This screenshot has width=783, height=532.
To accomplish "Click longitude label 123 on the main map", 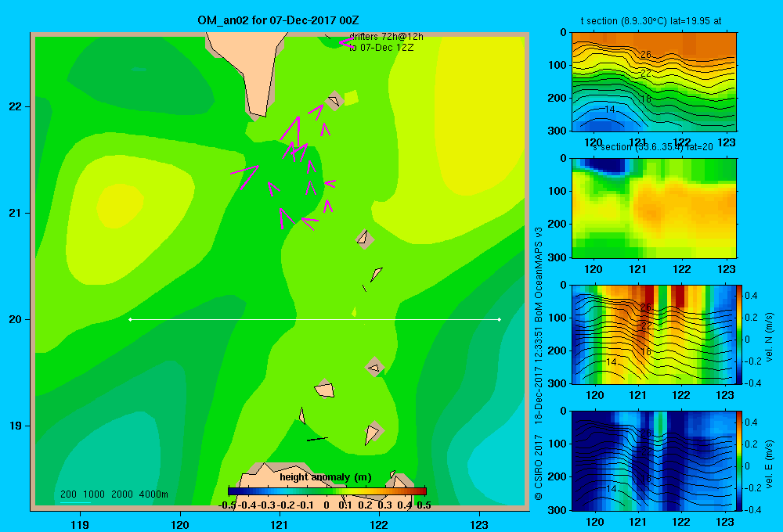I will coord(479,524).
